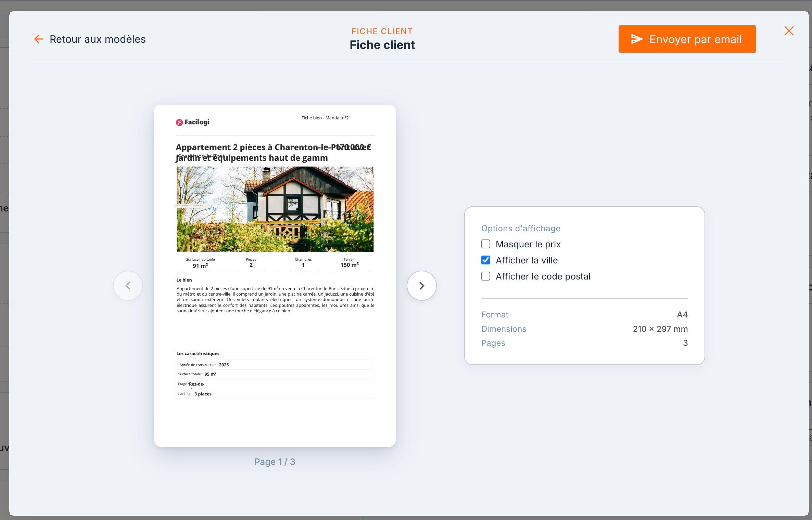The width and height of the screenshot is (812, 520).
Task: Uncheck Afficher la ville option
Action: 485,260
